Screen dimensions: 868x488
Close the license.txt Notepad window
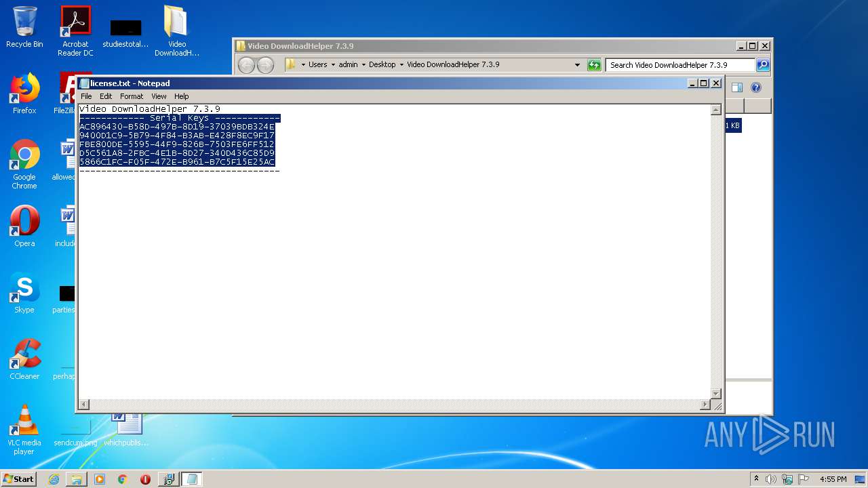coord(715,83)
